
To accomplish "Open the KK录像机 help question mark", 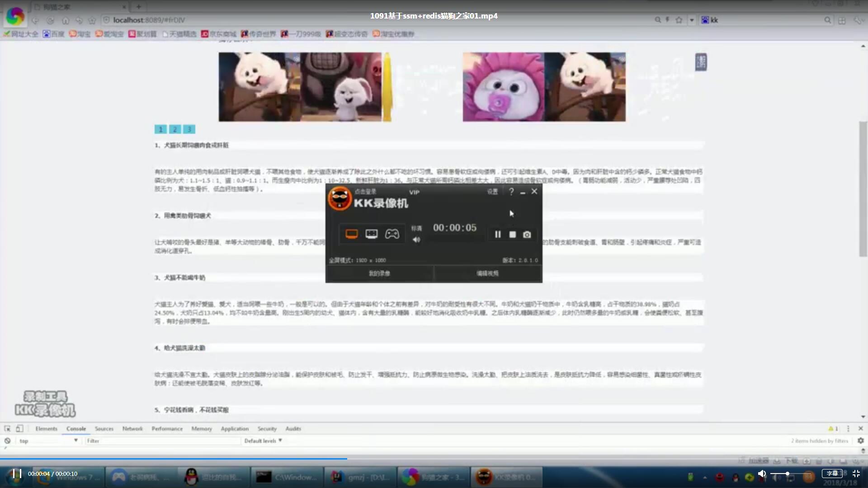I will (x=511, y=192).
